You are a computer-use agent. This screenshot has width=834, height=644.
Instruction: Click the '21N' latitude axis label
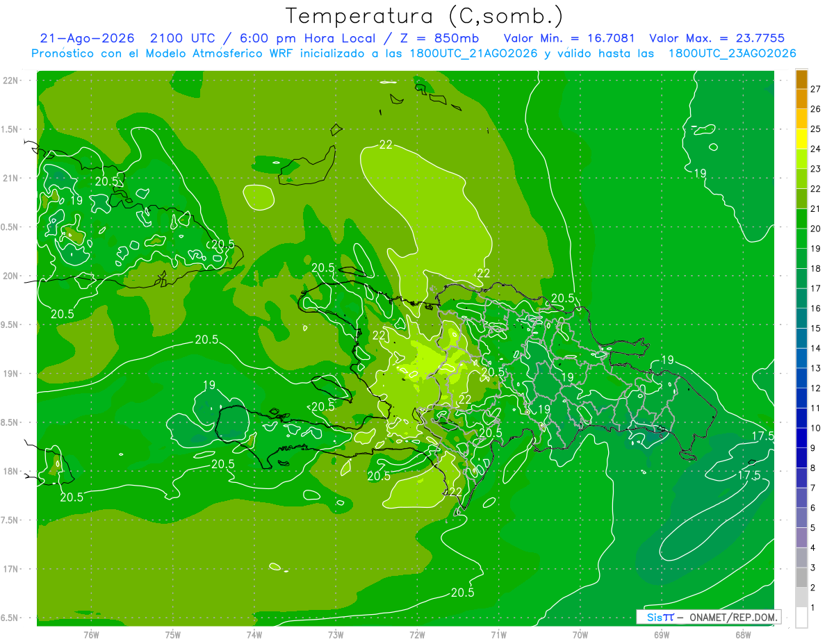tap(12, 178)
